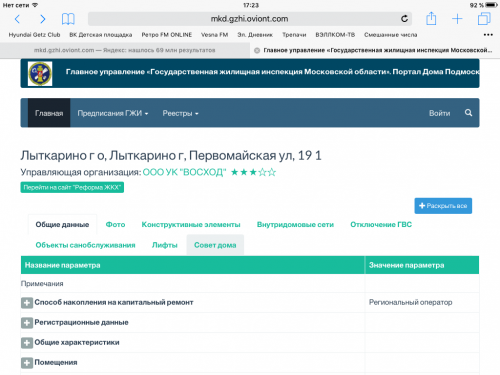Open Предписания ГЖИ dropdown menu
This screenshot has height=375, width=500.
tap(113, 113)
